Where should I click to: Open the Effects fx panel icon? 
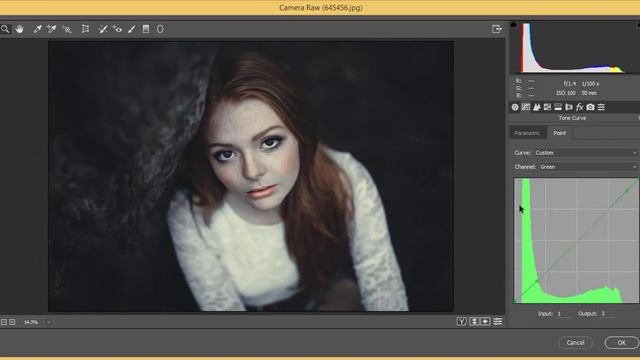[x=580, y=107]
